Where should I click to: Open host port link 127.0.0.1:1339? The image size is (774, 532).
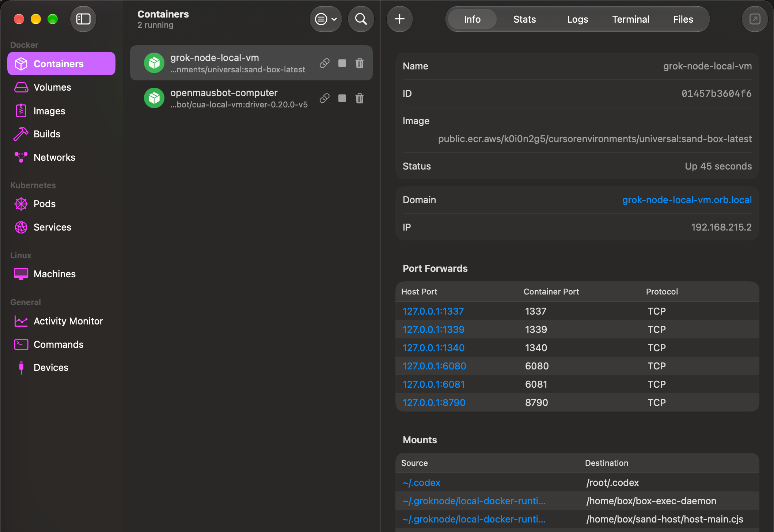click(433, 330)
